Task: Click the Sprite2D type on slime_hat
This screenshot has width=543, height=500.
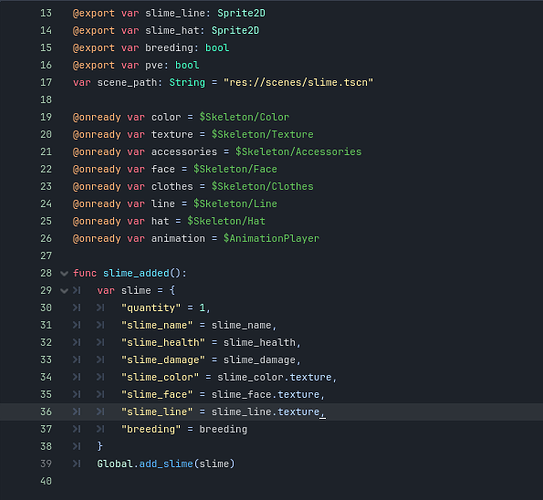Action: click(x=235, y=30)
